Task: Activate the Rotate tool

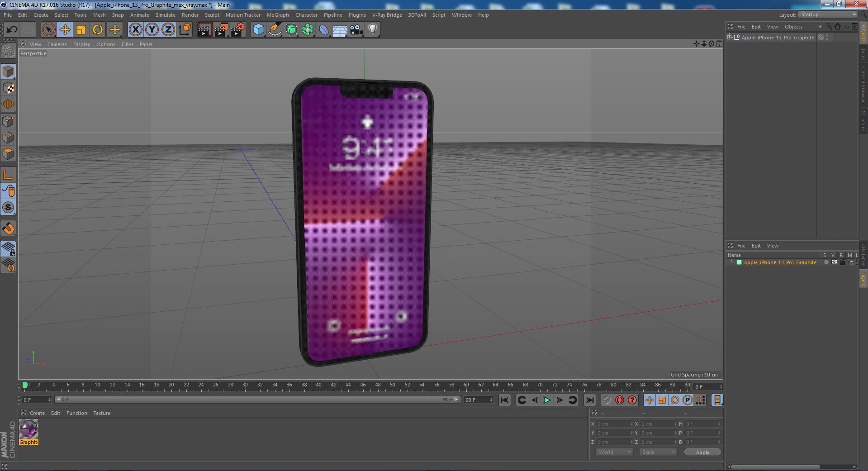Action: coord(98,30)
